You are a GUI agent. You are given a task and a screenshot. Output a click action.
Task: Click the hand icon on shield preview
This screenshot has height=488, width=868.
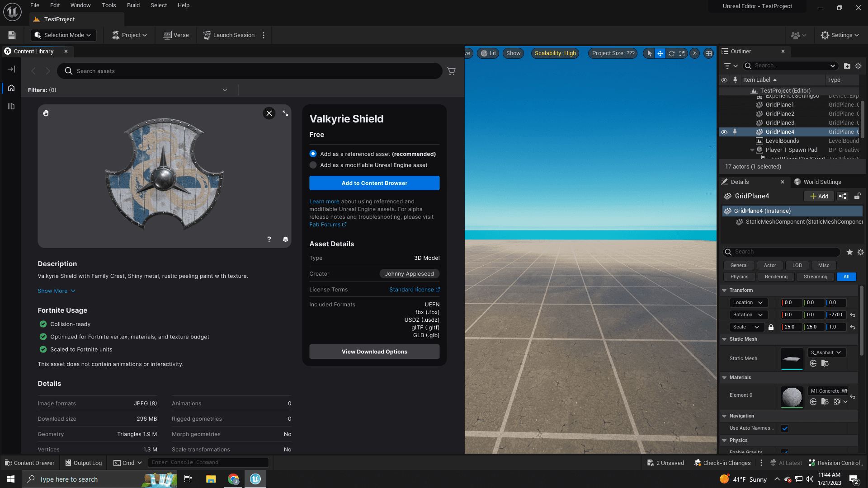click(46, 113)
